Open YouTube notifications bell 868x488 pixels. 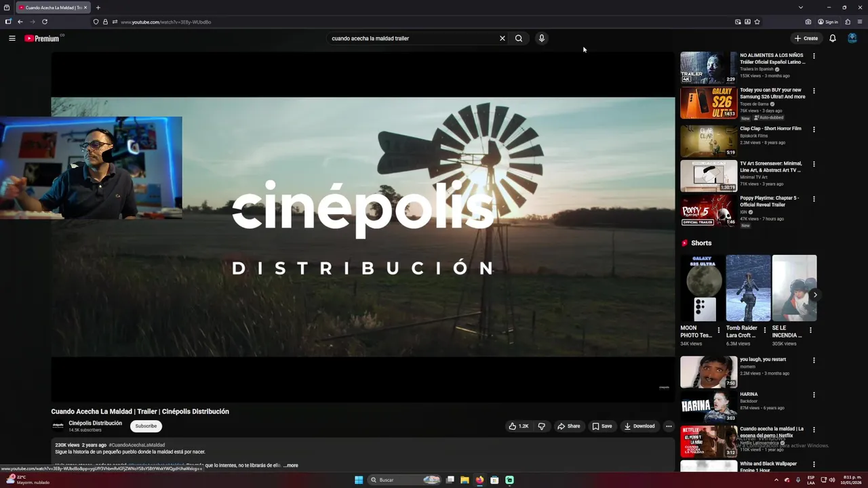(x=833, y=39)
